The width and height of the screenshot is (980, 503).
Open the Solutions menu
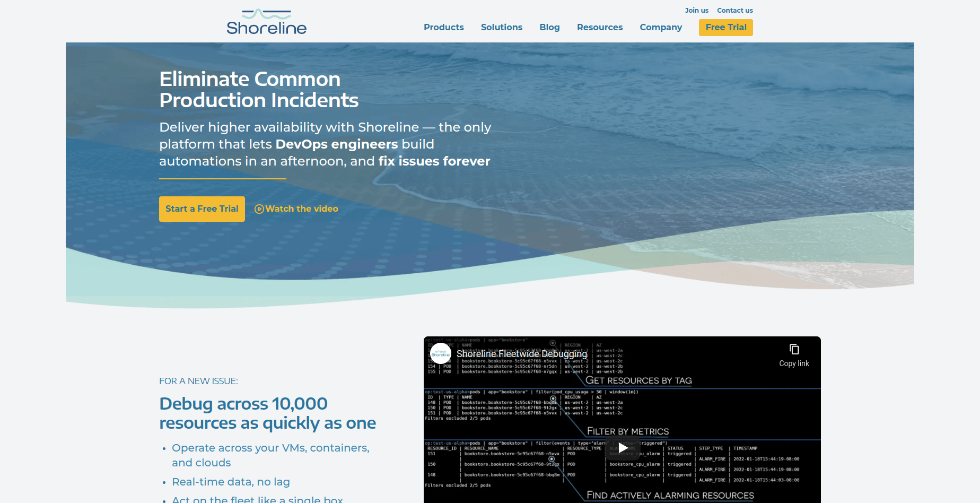[x=501, y=27]
